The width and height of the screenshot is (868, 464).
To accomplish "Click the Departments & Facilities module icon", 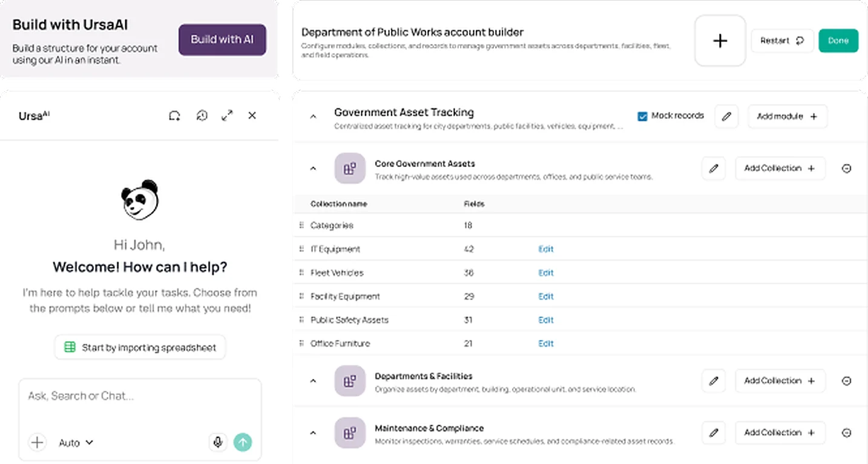I will pyautogui.click(x=350, y=381).
